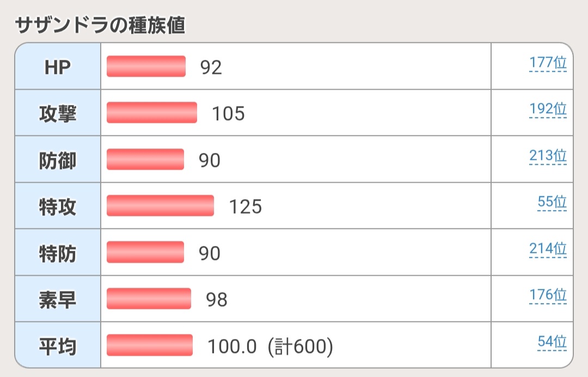Screen dimensions: 588x377
Task: Click the 平均 stat bar
Action: (150, 345)
